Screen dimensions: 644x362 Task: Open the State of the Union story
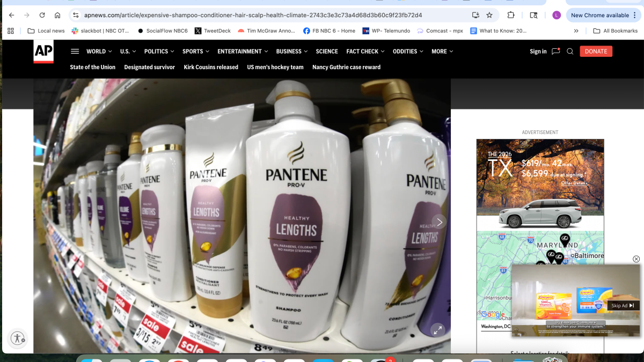92,67
